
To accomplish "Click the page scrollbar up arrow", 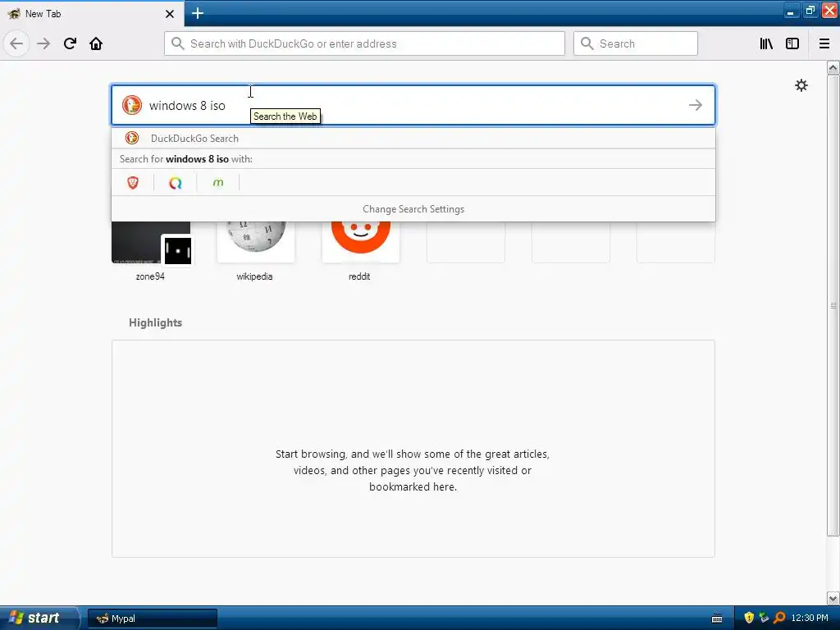I will pos(833,67).
